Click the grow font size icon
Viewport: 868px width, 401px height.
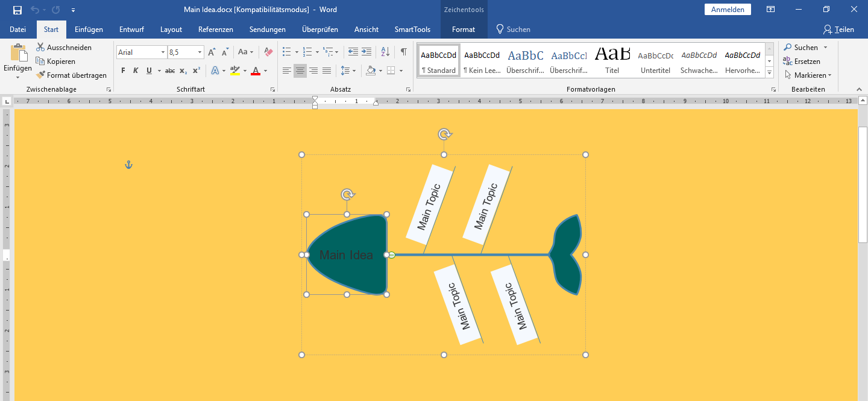pos(212,52)
